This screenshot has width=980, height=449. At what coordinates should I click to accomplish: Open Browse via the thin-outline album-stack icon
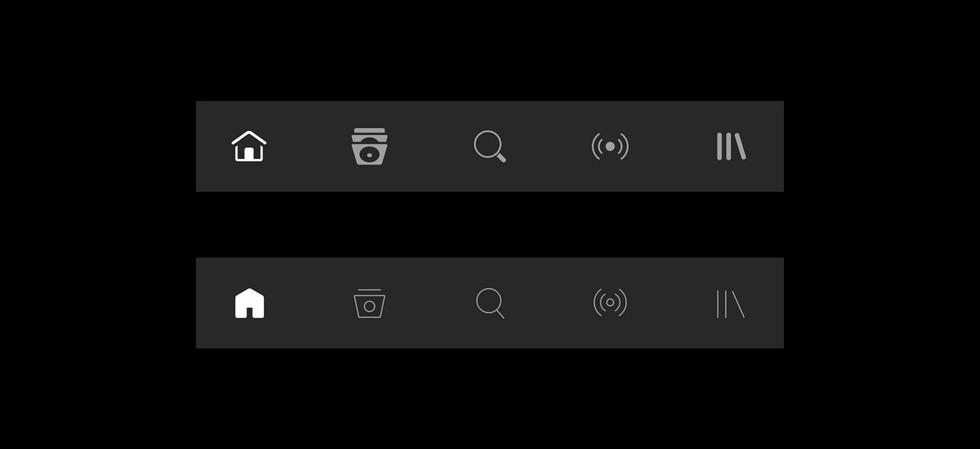pos(369,303)
